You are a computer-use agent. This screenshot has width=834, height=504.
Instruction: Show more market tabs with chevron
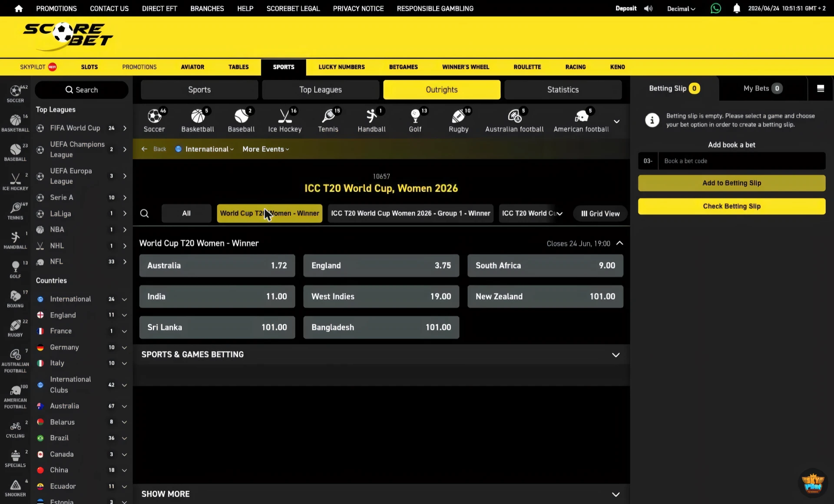[x=560, y=214]
